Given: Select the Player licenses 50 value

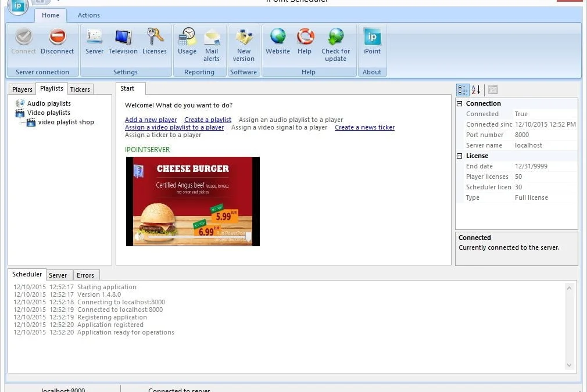Looking at the screenshot, I should (518, 177).
